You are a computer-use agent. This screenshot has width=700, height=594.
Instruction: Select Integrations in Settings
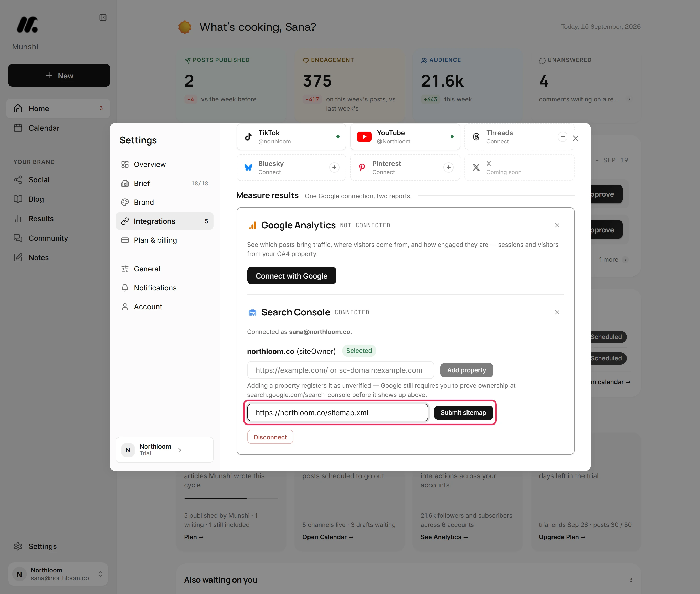[x=164, y=221]
